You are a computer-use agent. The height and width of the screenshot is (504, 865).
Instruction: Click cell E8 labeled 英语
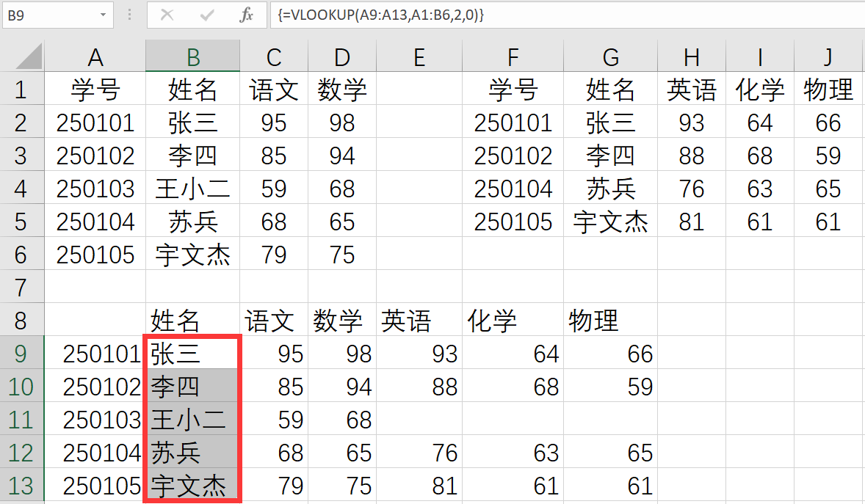point(419,321)
